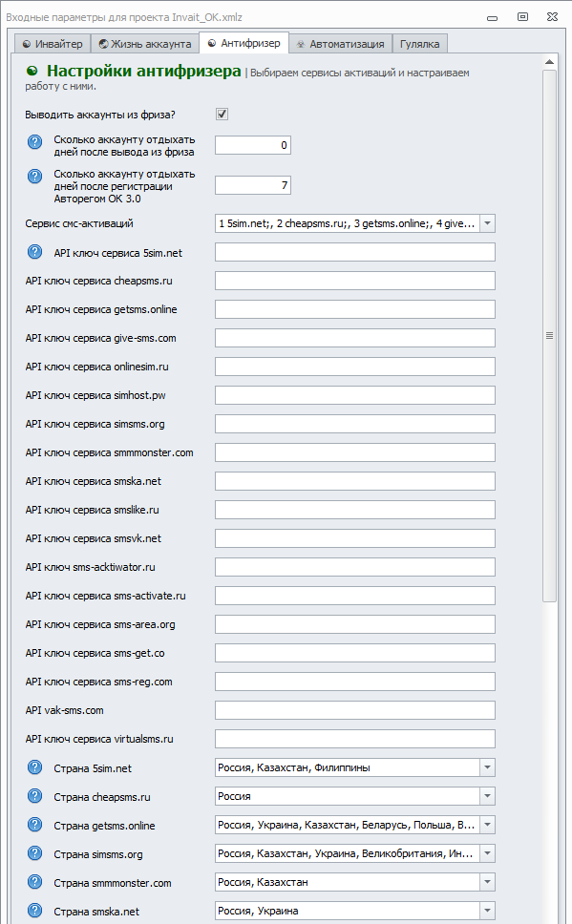Show help for Авторегом OK 3.0 rest days

coord(34,176)
